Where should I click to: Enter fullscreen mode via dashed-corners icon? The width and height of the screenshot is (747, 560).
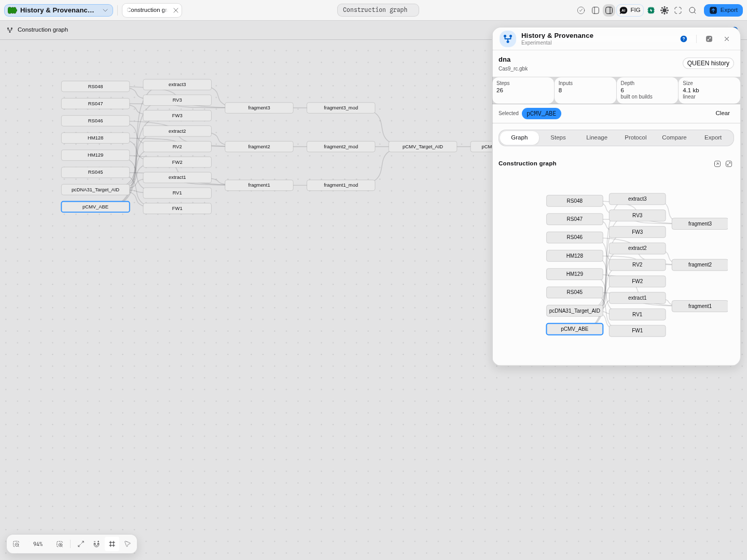click(x=678, y=10)
